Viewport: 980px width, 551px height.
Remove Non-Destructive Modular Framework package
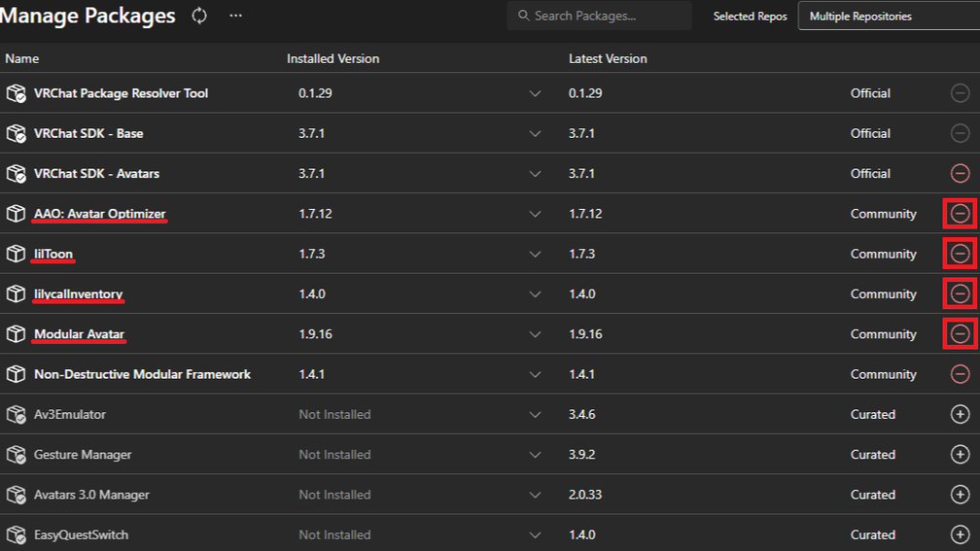(960, 374)
